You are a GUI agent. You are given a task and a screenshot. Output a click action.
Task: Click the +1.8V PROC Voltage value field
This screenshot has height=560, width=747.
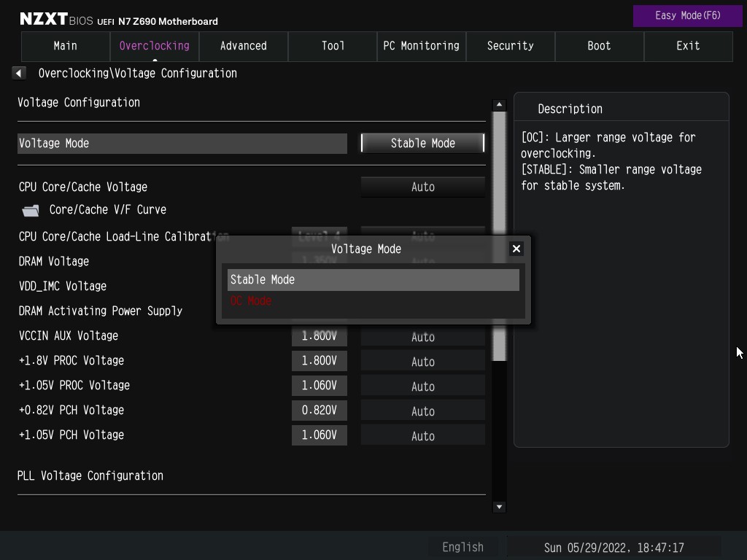[x=320, y=361]
